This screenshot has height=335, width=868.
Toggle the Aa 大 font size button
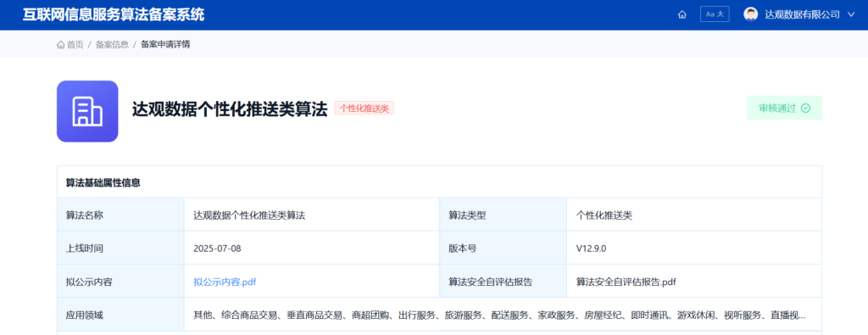click(715, 14)
